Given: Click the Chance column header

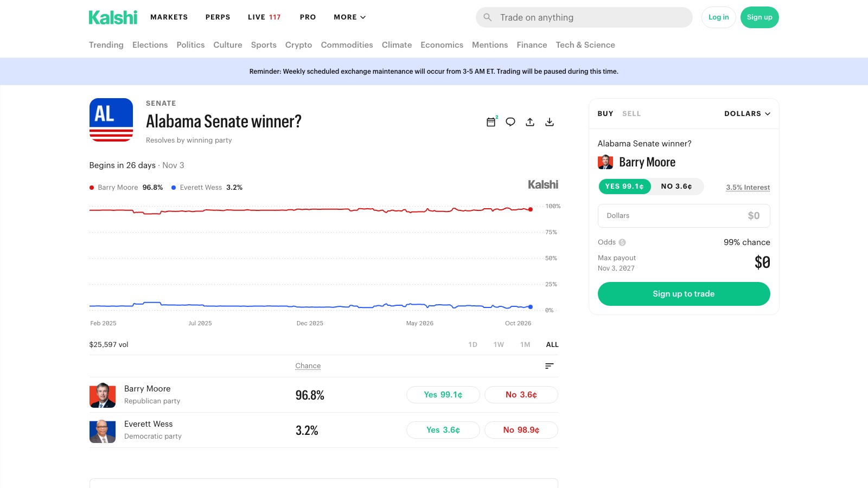Looking at the screenshot, I should pos(308,366).
